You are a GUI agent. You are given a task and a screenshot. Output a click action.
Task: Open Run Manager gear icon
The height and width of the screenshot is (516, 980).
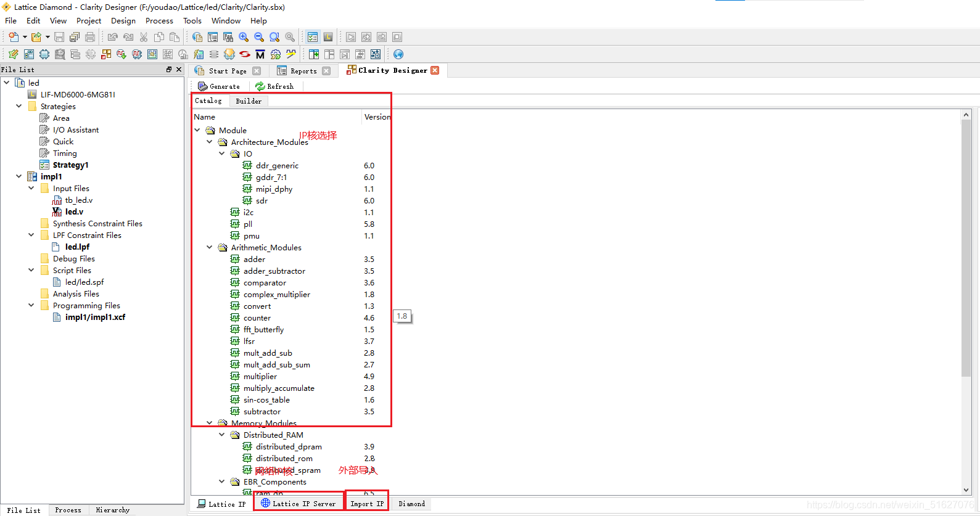tap(276, 54)
